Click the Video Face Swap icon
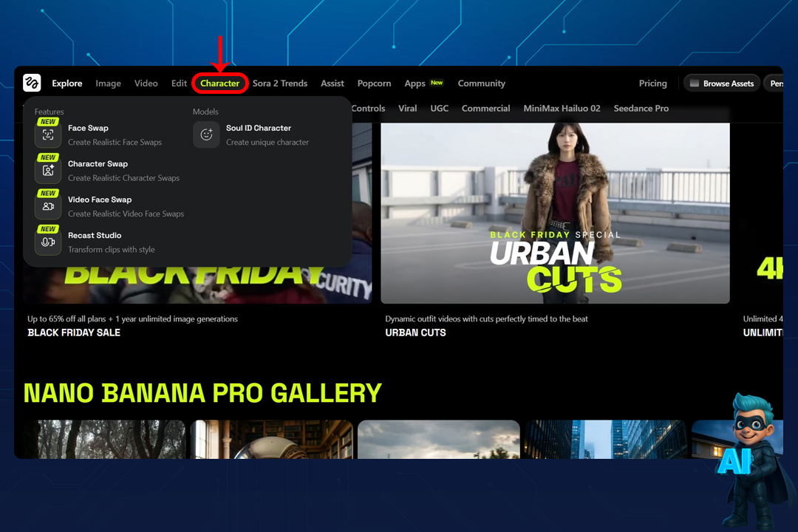 (48, 206)
